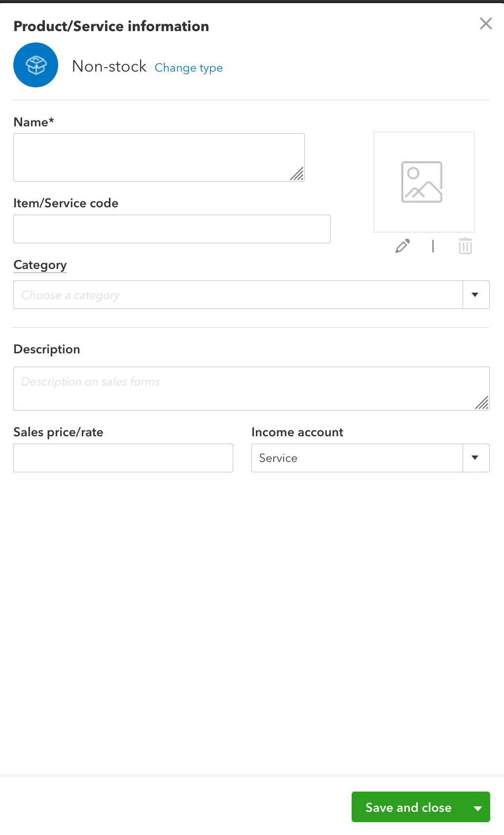Screen dimensions: 504x835
Task: Focus the Sales price/rate field
Action: [x=123, y=458]
